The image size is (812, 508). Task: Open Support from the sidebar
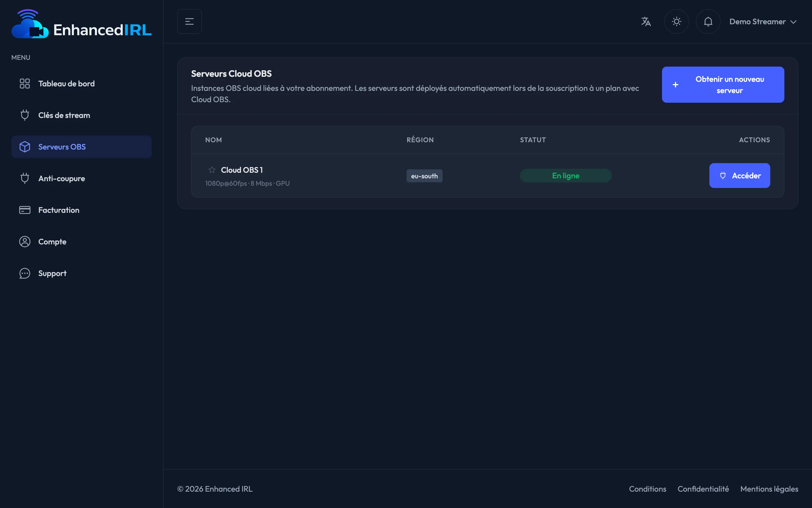[81, 273]
